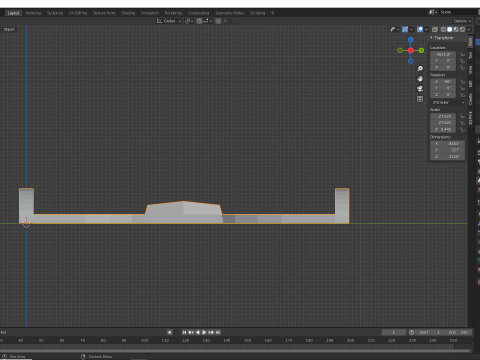
Task: Open the View sidebar tab
Action: (470, 70)
